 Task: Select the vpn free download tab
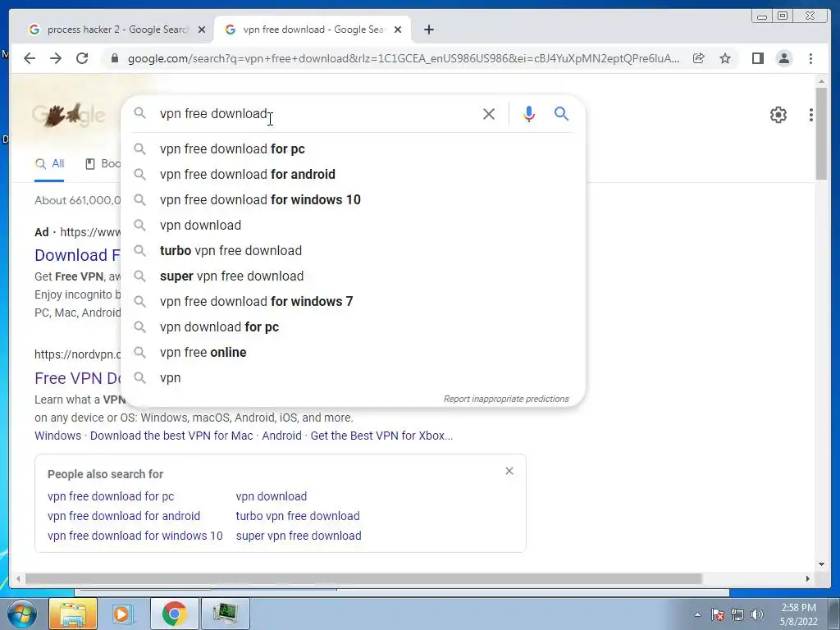coord(313,30)
